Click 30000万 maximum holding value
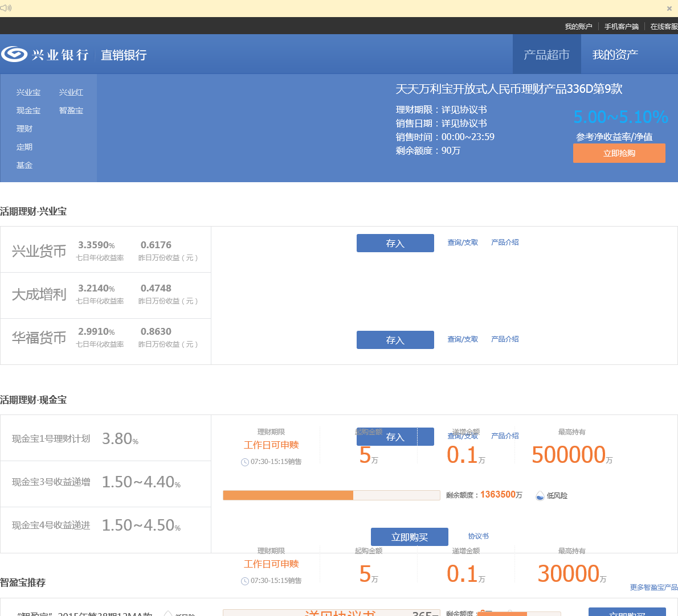 (572, 574)
